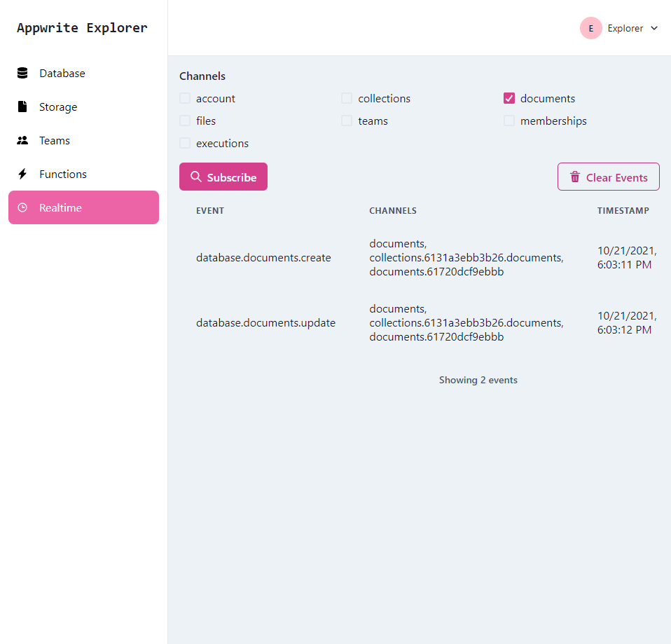671x644 pixels.
Task: Click the EVENT column header
Action: [210, 211]
